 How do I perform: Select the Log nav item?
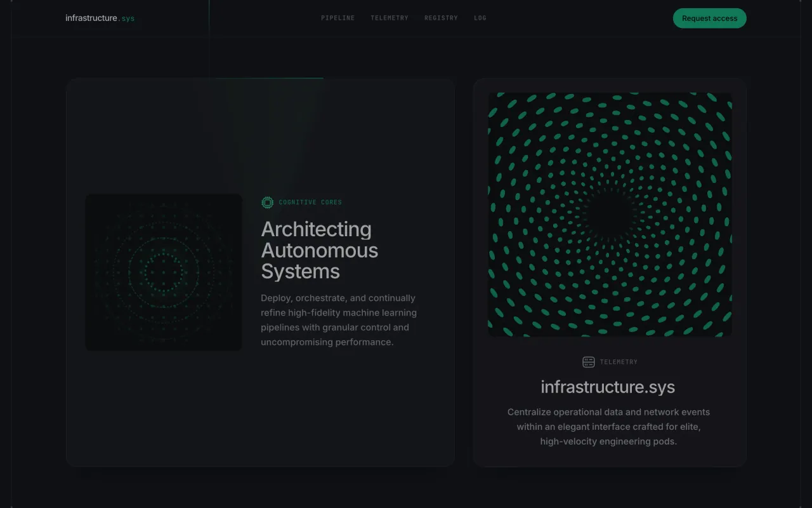tap(480, 18)
